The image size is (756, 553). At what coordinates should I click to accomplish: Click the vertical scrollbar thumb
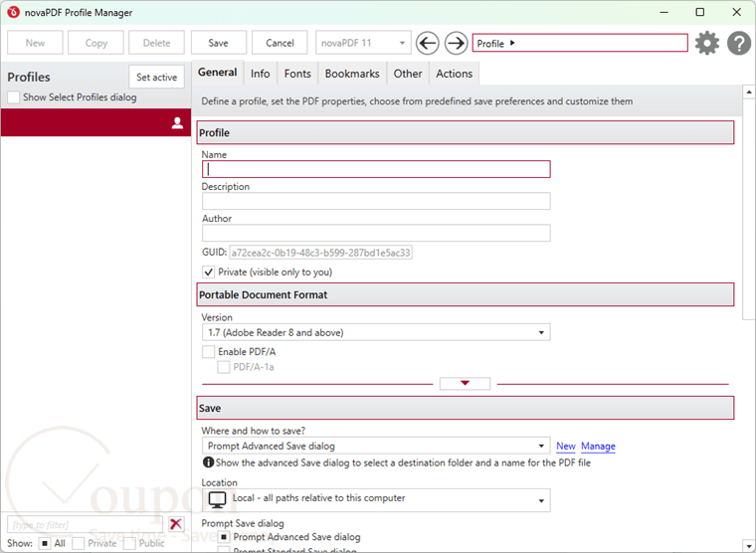(x=749, y=208)
